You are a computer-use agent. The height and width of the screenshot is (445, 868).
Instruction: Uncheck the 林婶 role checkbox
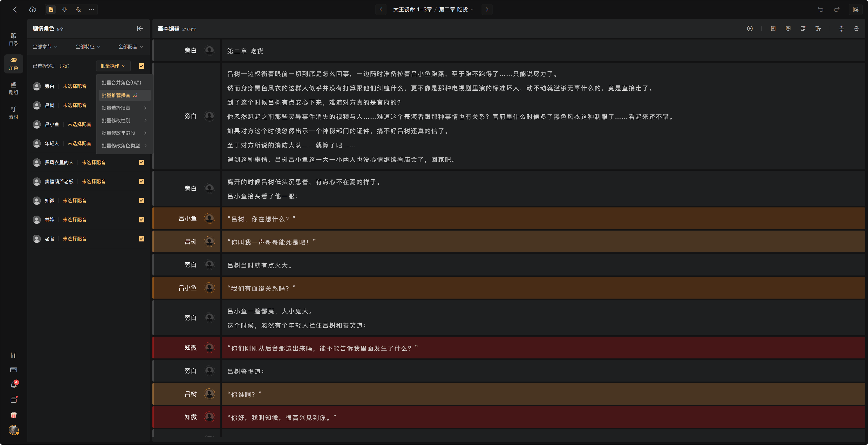tap(142, 220)
